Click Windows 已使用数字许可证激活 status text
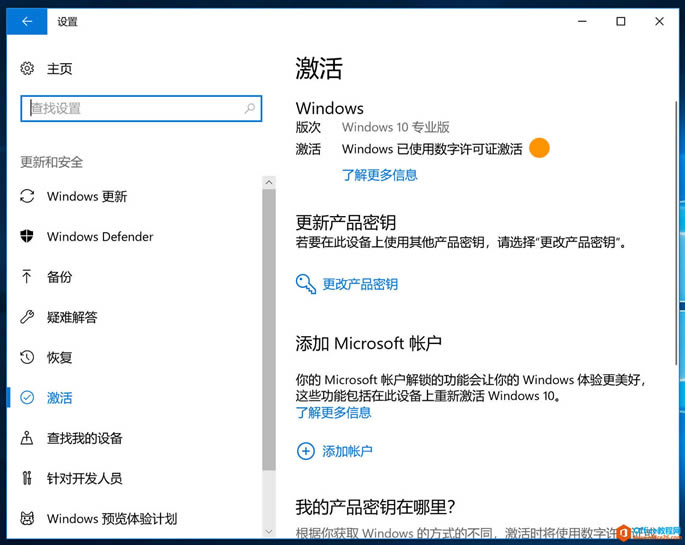 432,149
